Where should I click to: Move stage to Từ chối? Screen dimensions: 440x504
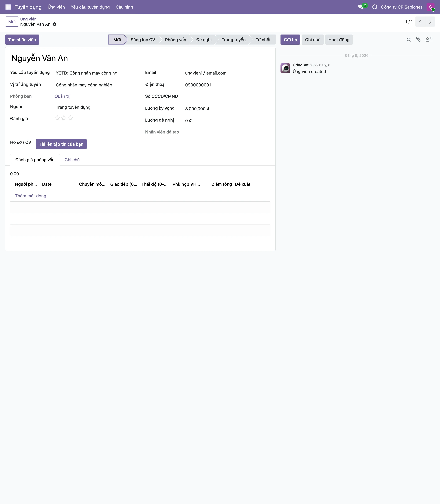tap(263, 40)
